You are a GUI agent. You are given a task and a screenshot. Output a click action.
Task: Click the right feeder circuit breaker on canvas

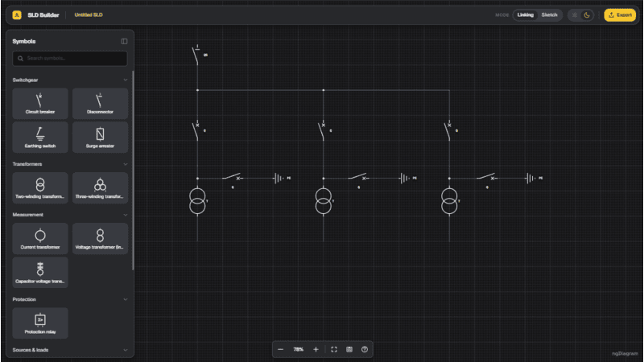[449, 130]
